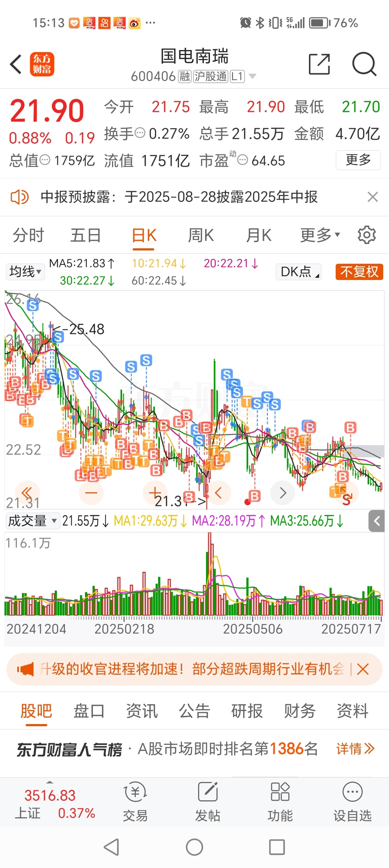Collapse side panel using gray chevron tab

point(377,521)
